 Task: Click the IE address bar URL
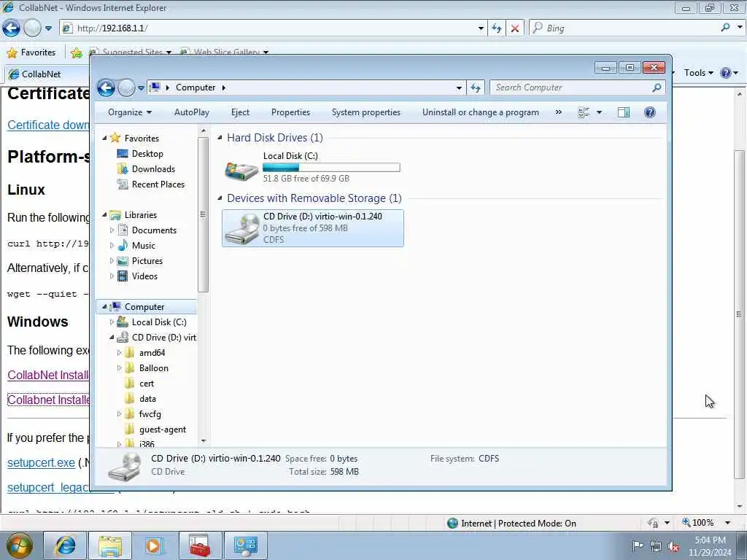112,28
